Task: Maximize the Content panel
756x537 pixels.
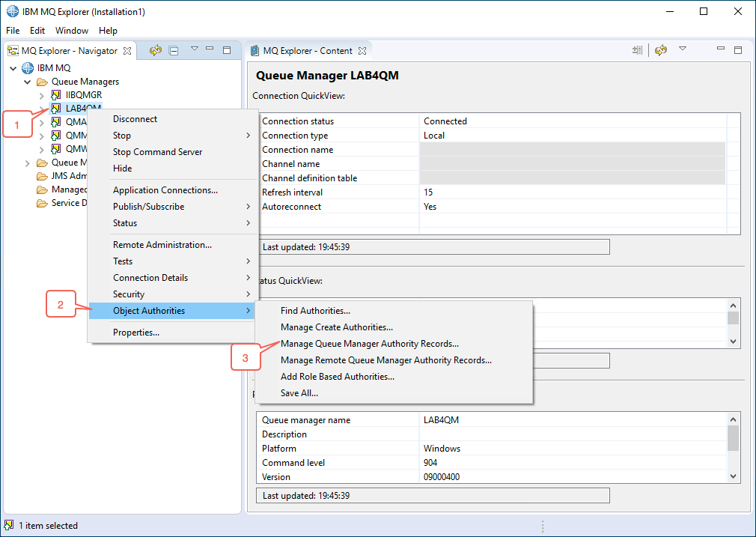Action: coord(738,49)
